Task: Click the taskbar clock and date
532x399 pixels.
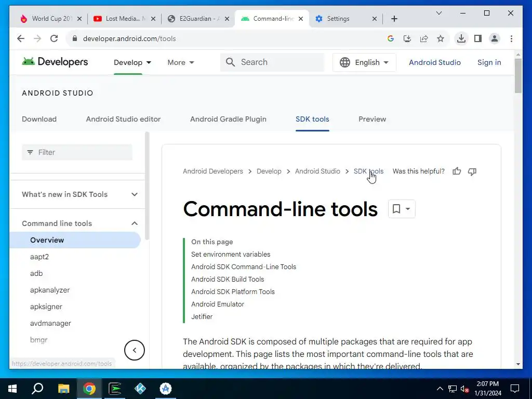Action: pyautogui.click(x=487, y=389)
